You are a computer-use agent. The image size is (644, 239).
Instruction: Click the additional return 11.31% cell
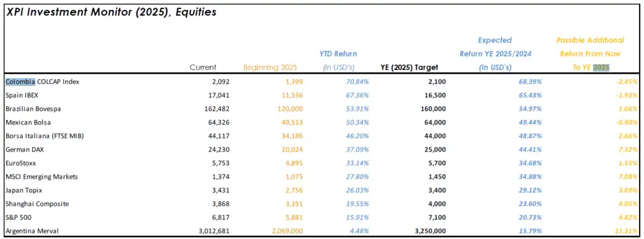pos(626,231)
